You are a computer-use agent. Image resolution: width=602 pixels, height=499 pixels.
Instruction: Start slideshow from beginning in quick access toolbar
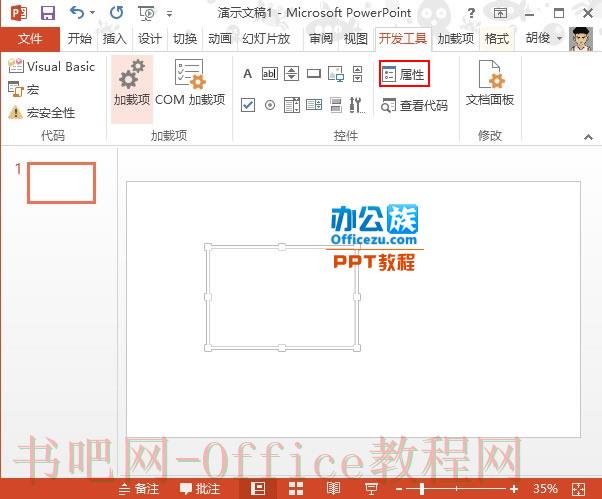pyautogui.click(x=146, y=13)
